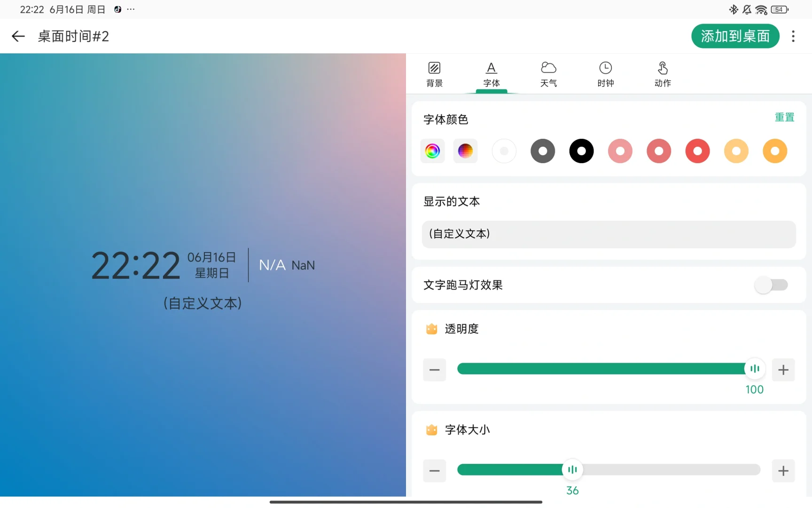
Task: Open the 动作 action settings panel
Action: coord(662,73)
